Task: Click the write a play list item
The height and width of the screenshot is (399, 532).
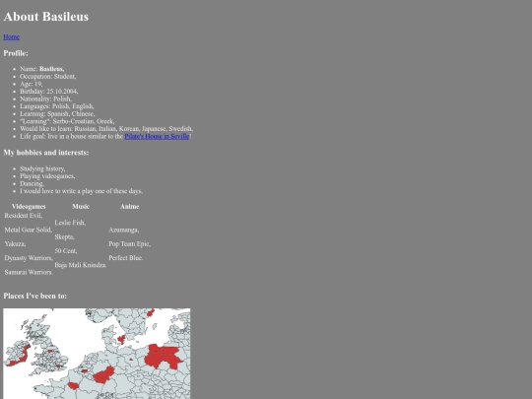Action: point(82,191)
